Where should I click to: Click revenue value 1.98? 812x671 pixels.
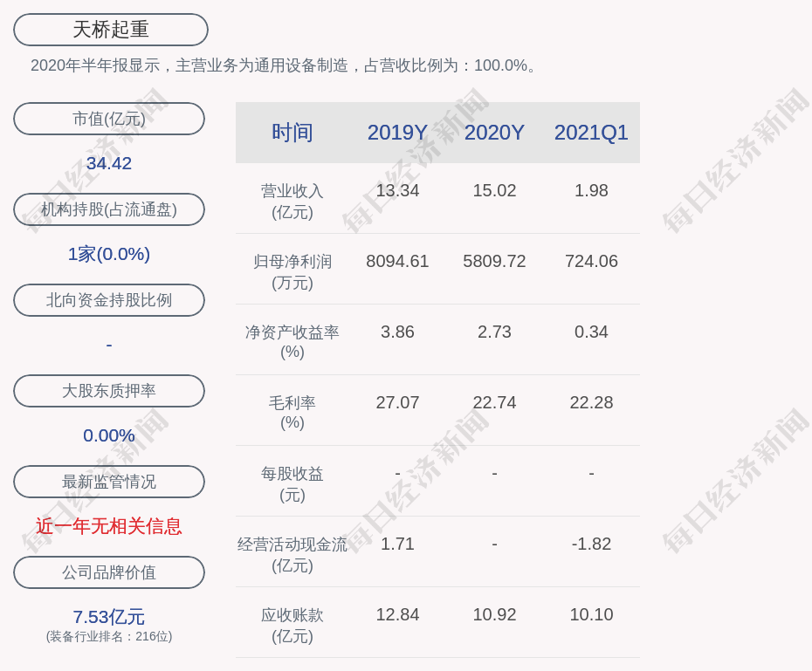coord(591,190)
